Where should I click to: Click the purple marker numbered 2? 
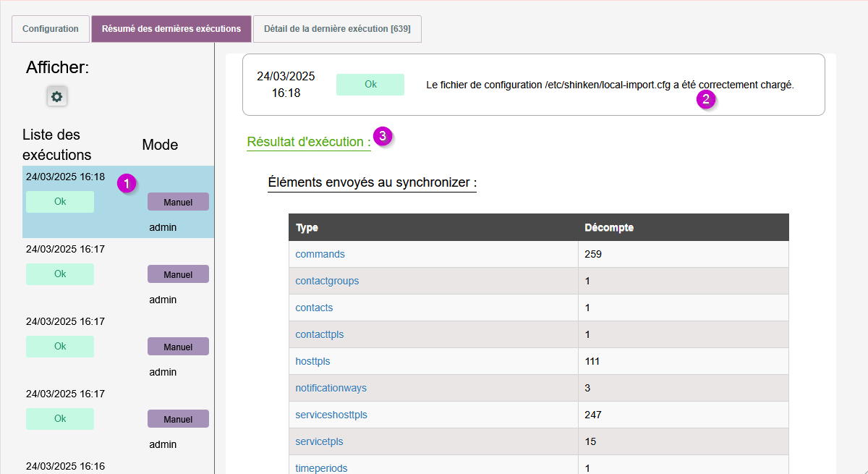[x=706, y=100]
